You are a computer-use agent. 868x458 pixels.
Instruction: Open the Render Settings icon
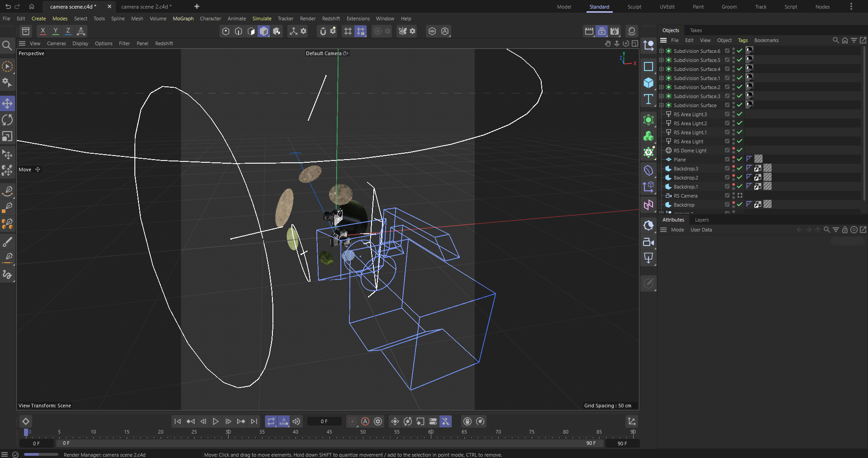pyautogui.click(x=615, y=31)
